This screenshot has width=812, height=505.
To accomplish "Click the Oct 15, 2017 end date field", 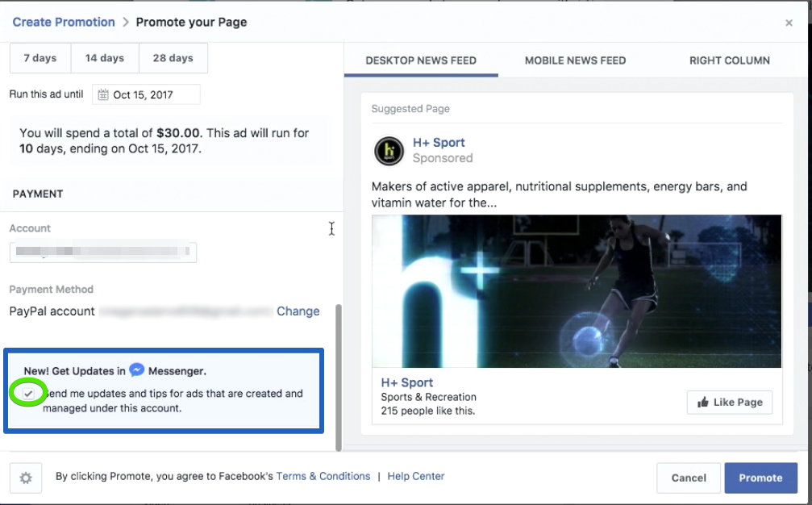I will pyautogui.click(x=146, y=94).
